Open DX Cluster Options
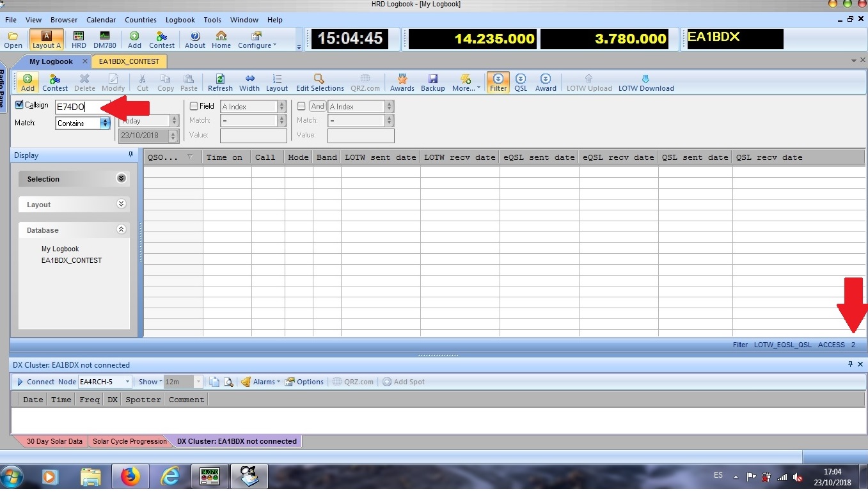 coord(304,382)
